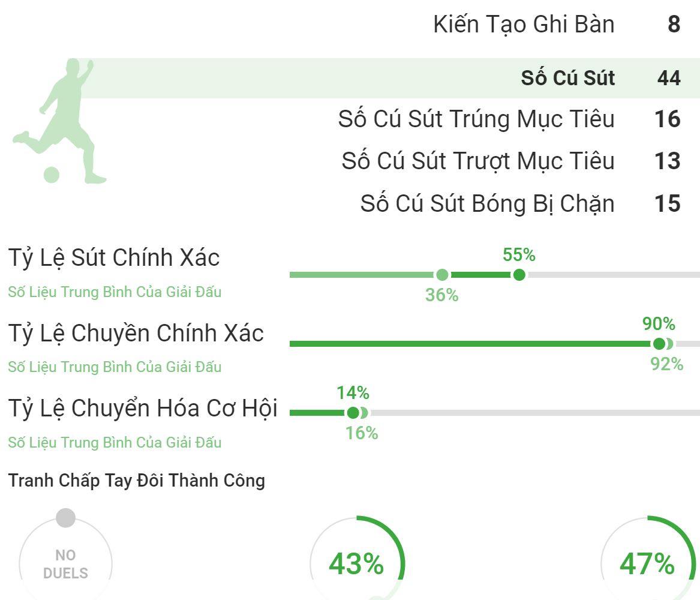Image resolution: width=700 pixels, height=600 pixels.
Task: Click the grey dot on NO DUELS gauge
Action: point(65,518)
